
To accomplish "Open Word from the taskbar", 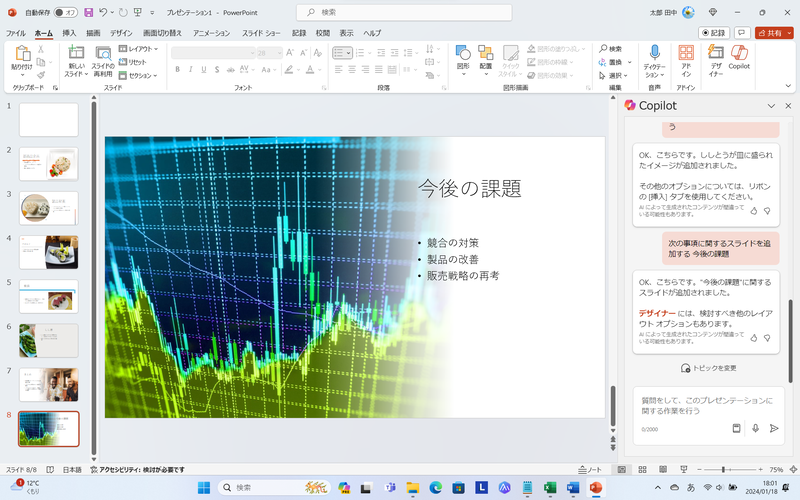I will point(572,488).
